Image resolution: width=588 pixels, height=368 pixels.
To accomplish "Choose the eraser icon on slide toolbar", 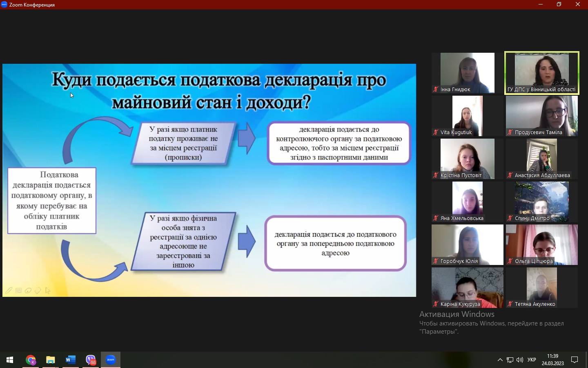I will pyautogui.click(x=38, y=290).
